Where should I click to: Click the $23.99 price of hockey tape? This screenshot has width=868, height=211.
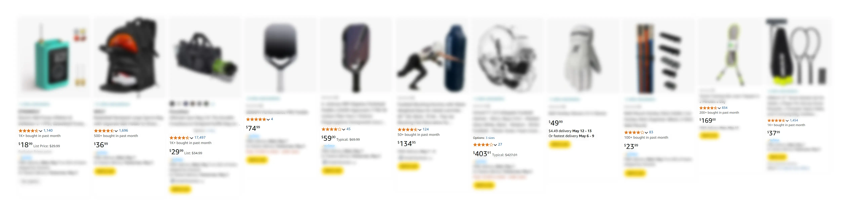pos(631,146)
